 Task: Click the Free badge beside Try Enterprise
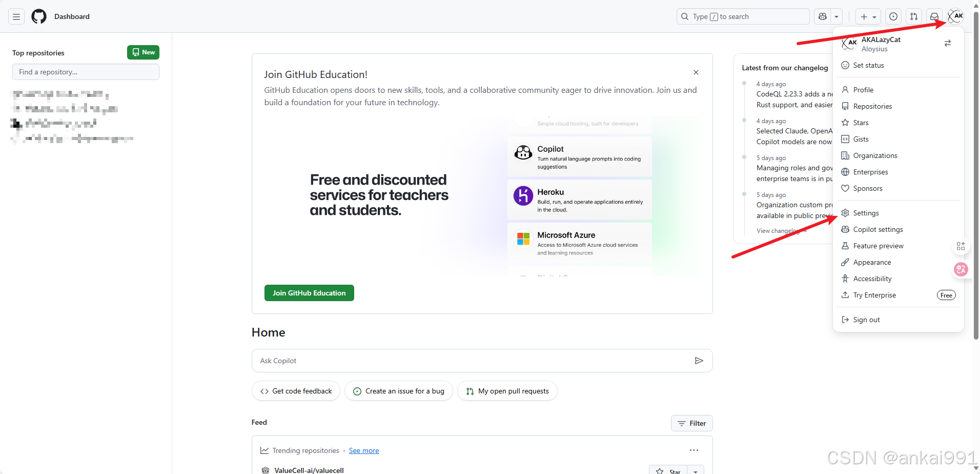(x=946, y=295)
